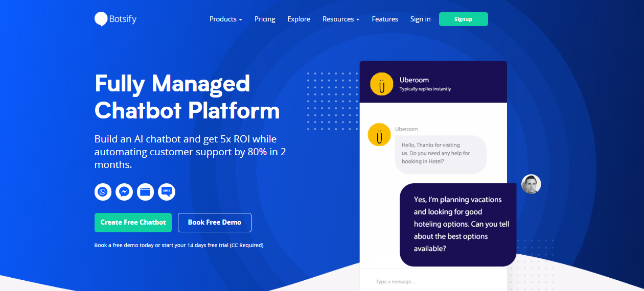
Task: Click the Botsify logo
Action: pyautogui.click(x=116, y=19)
